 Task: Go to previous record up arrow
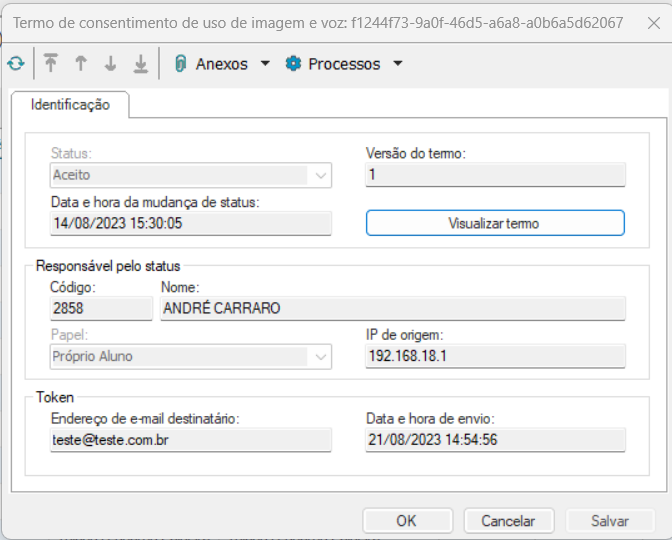[x=81, y=64]
